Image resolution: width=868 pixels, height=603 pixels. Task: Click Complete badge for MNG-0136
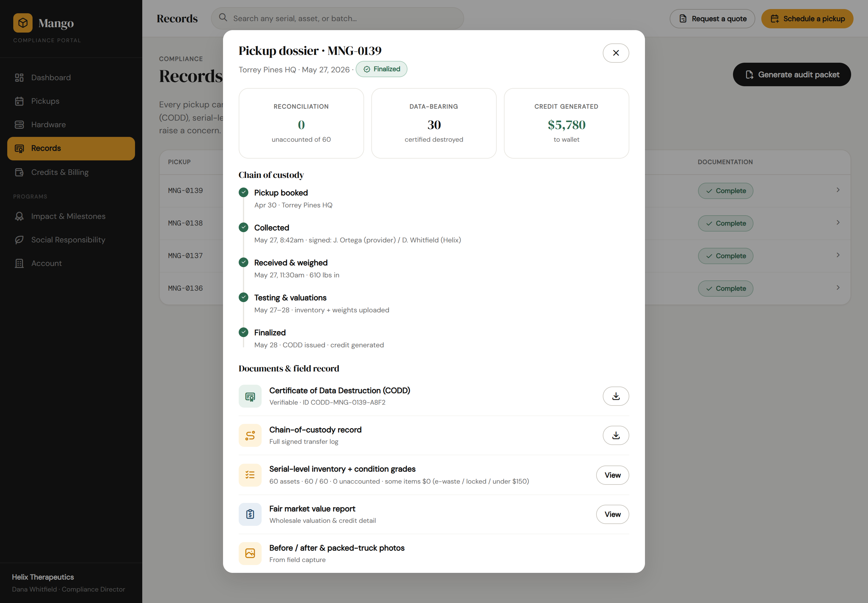tap(725, 288)
